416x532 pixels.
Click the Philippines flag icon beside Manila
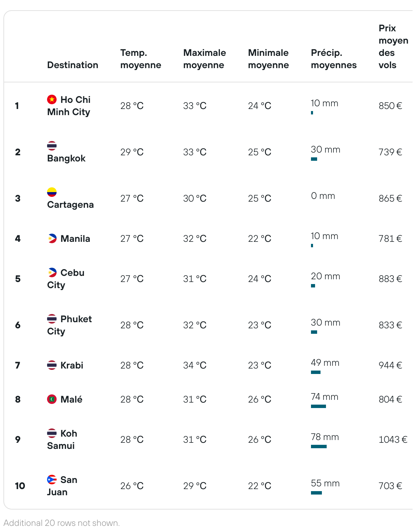(52, 238)
